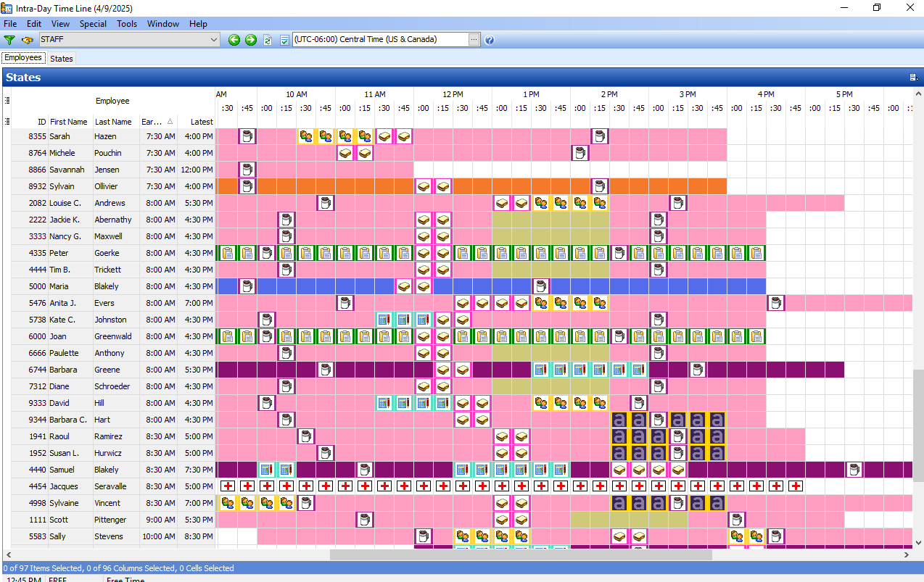Click the eyeglasses icon beside the filter

pos(27,40)
